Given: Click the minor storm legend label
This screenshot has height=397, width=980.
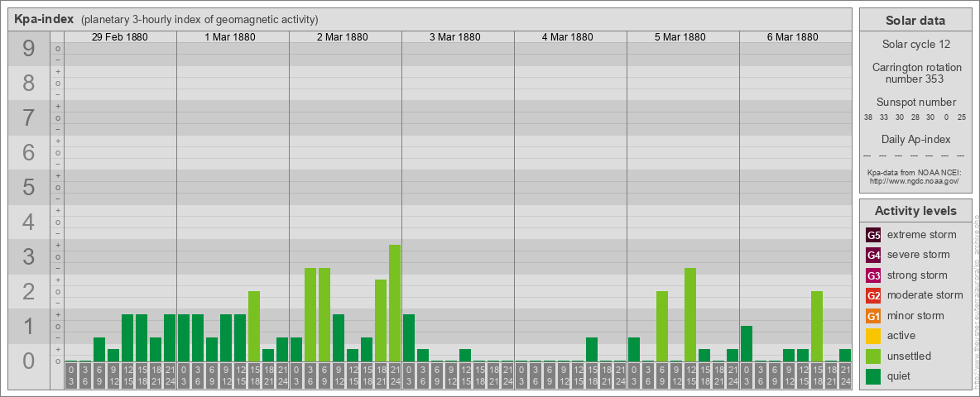Looking at the screenshot, I should tap(916, 315).
